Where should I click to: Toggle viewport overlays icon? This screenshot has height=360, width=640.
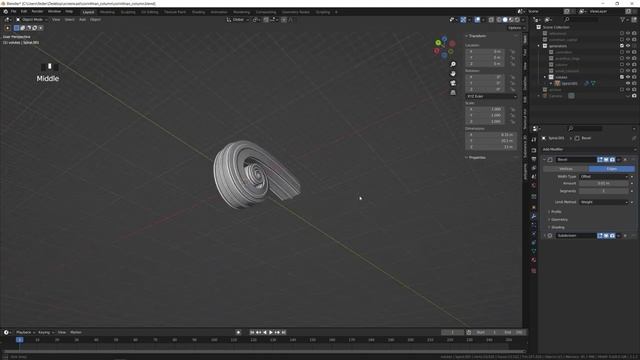coord(477,20)
